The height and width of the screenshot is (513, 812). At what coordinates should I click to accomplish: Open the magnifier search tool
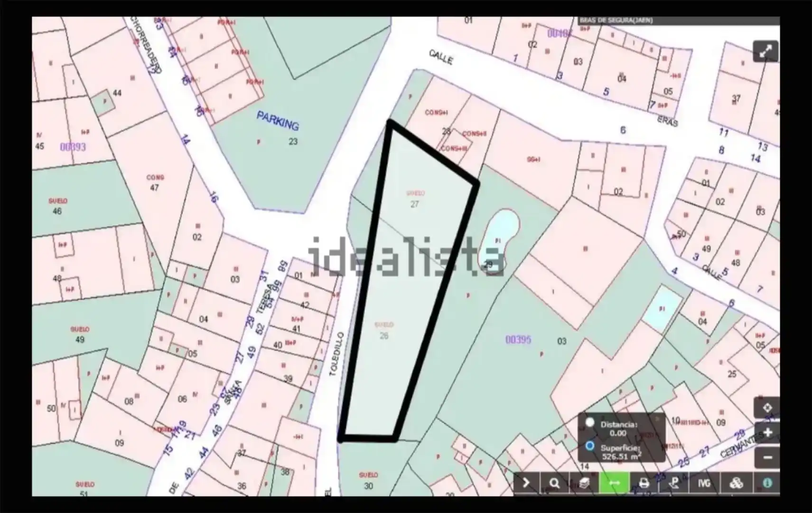pyautogui.click(x=554, y=483)
